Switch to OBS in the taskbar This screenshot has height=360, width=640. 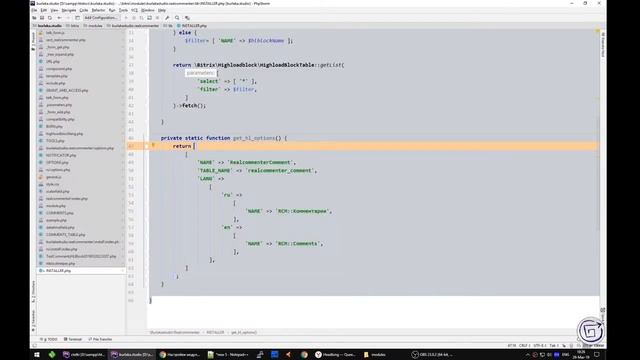pos(432,355)
